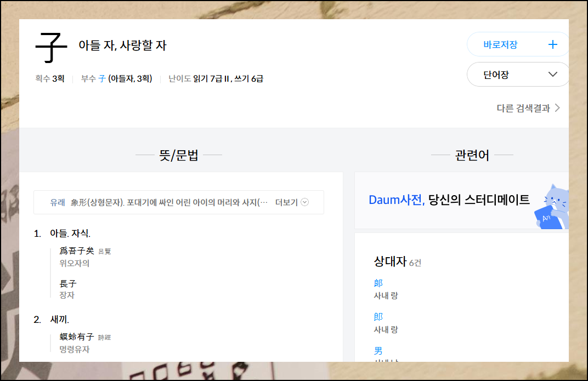Open first 郞 (사내 랑) related character
Image resolution: width=588 pixels, height=381 pixels.
378,283
